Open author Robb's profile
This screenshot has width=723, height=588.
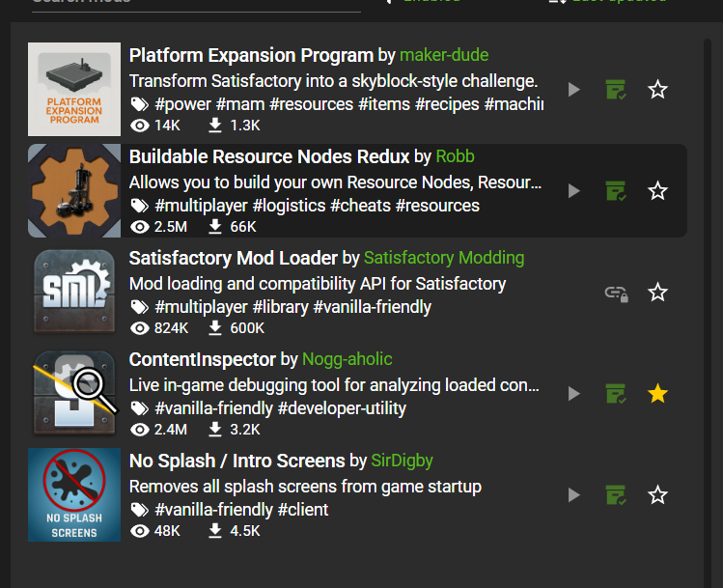tap(455, 156)
